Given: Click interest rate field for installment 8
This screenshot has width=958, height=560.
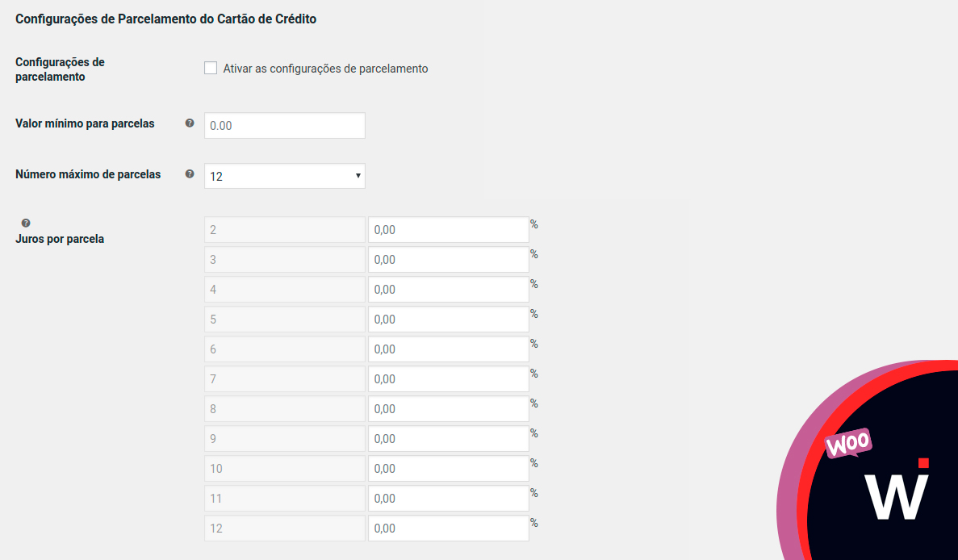Looking at the screenshot, I should click(449, 409).
